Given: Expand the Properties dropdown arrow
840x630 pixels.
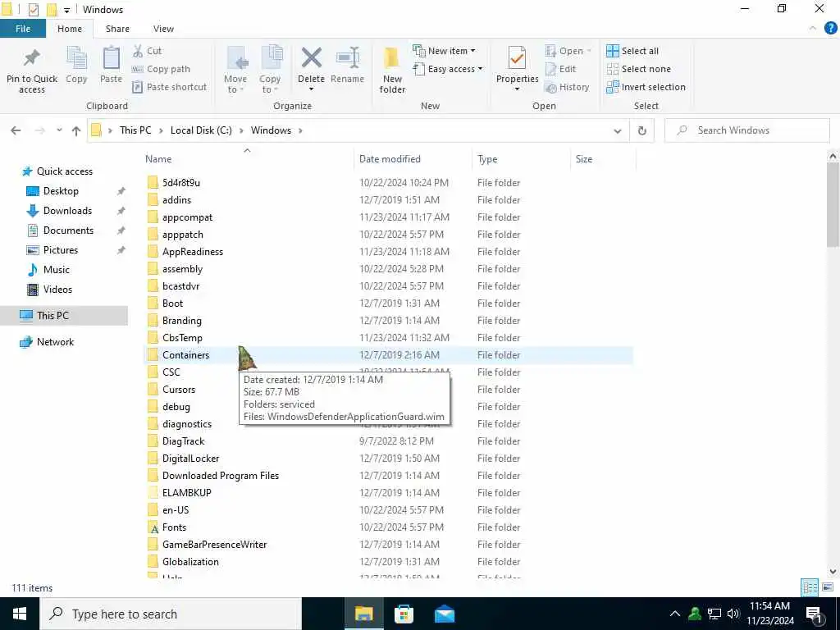Looking at the screenshot, I should [x=517, y=89].
